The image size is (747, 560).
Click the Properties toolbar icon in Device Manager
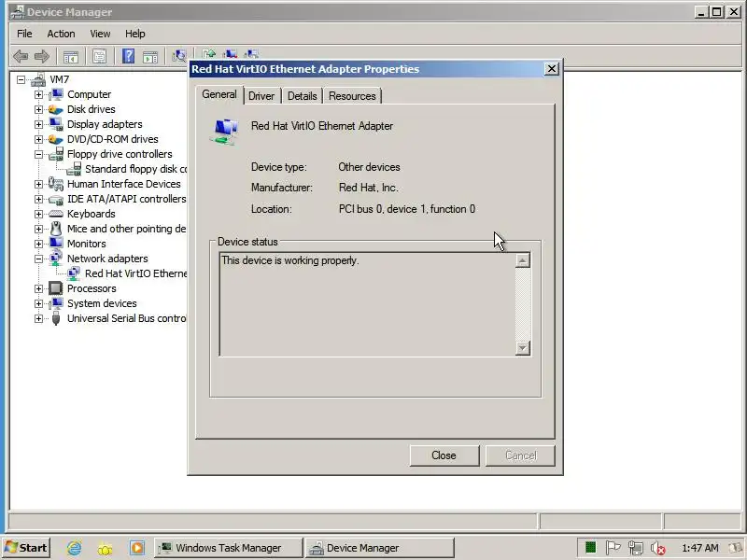tap(99, 57)
